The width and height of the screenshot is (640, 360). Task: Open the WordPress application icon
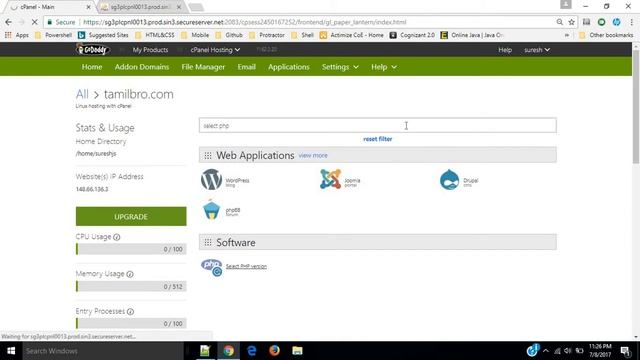211,180
